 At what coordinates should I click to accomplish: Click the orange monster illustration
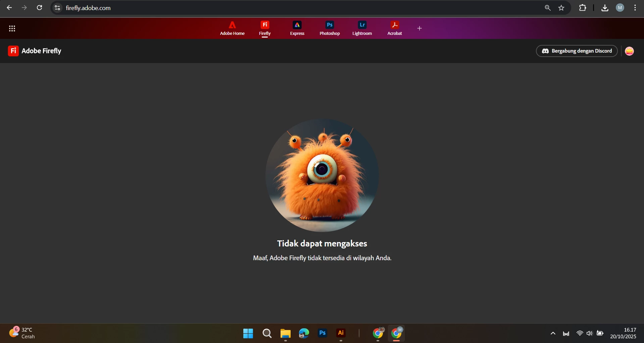pyautogui.click(x=322, y=175)
